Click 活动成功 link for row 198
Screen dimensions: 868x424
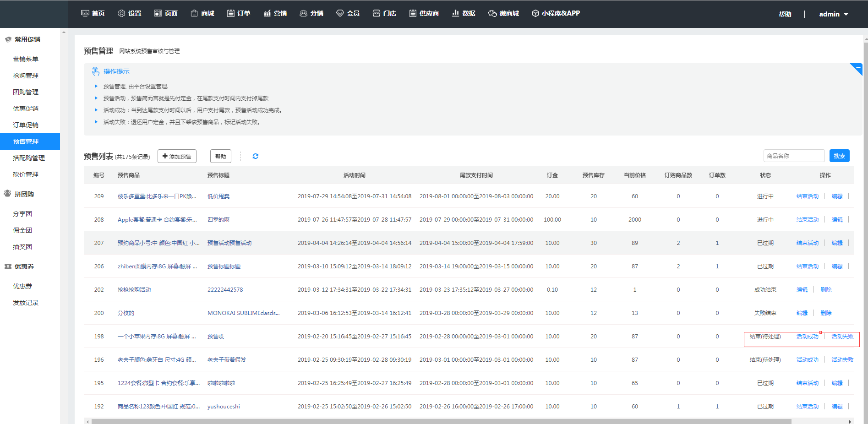coord(807,337)
